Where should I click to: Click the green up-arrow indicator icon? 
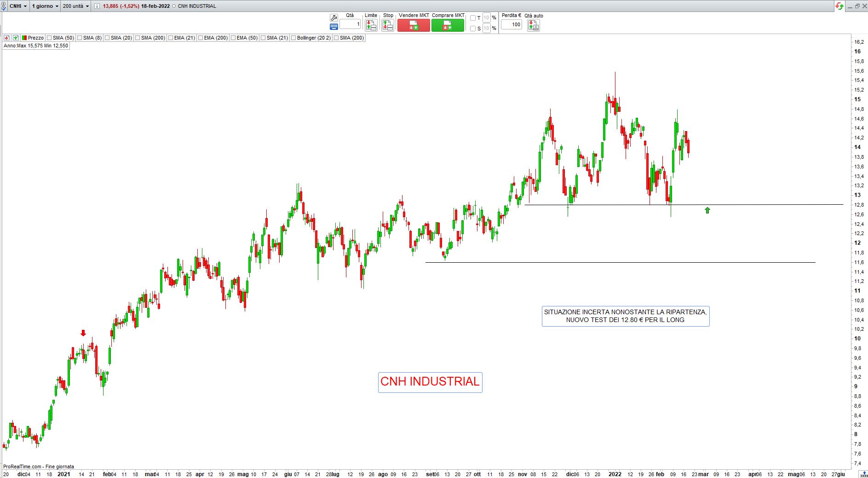click(x=16, y=38)
